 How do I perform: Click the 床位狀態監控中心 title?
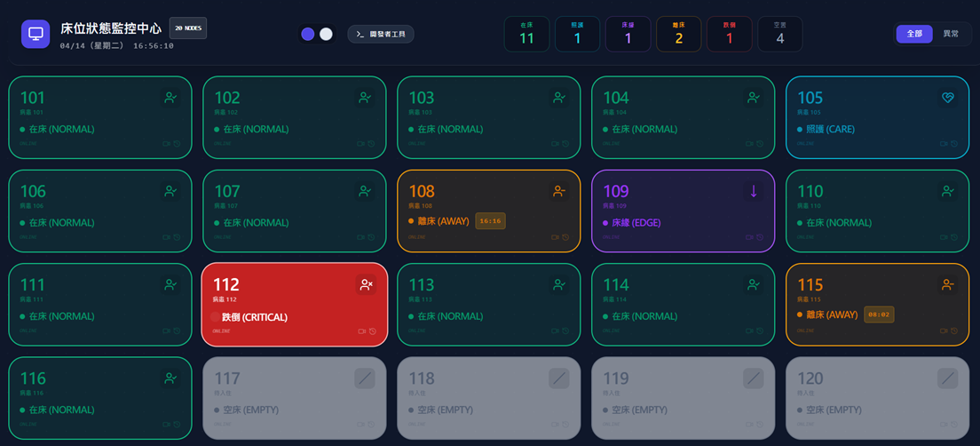111,28
